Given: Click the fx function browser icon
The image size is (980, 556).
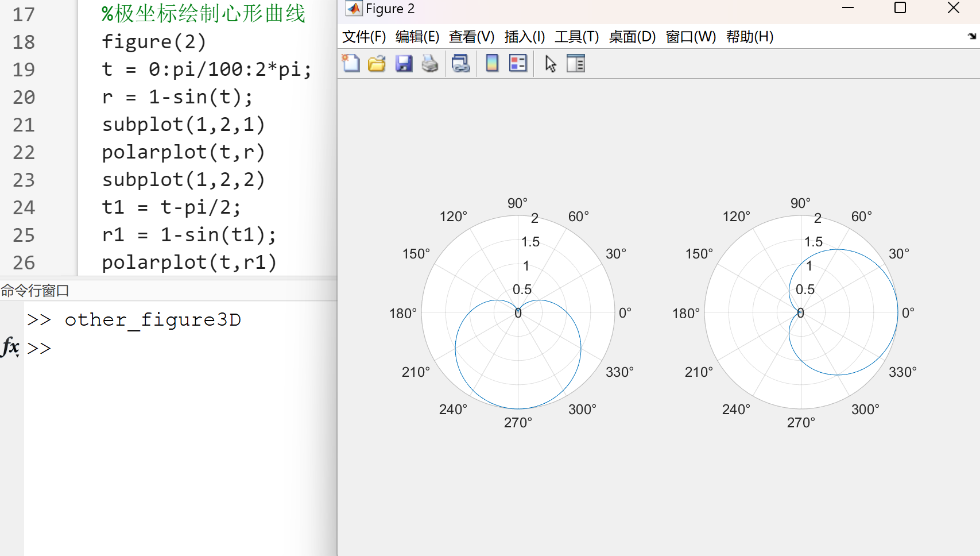Looking at the screenshot, I should pos(11,346).
